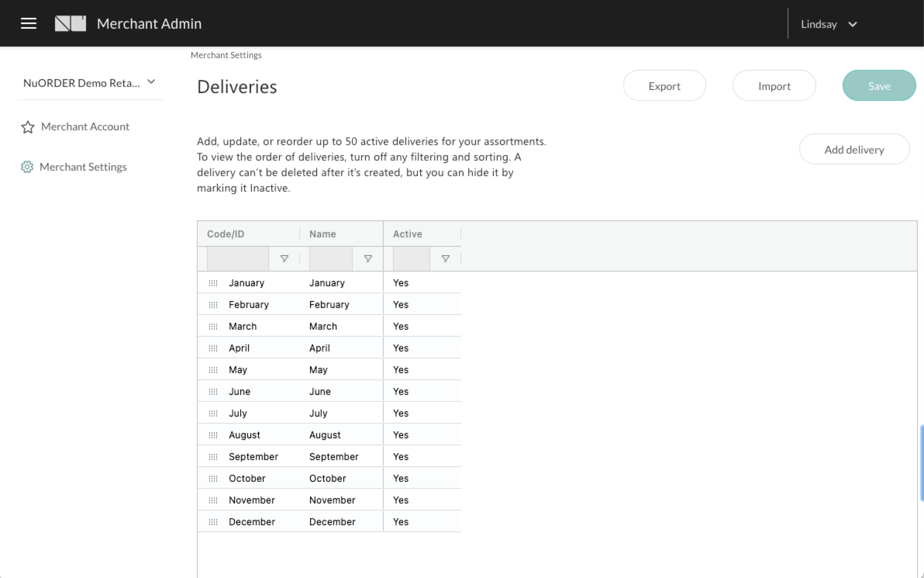Click the Active Yes cell for April
Image resolution: width=924 pixels, height=578 pixels.
click(422, 348)
